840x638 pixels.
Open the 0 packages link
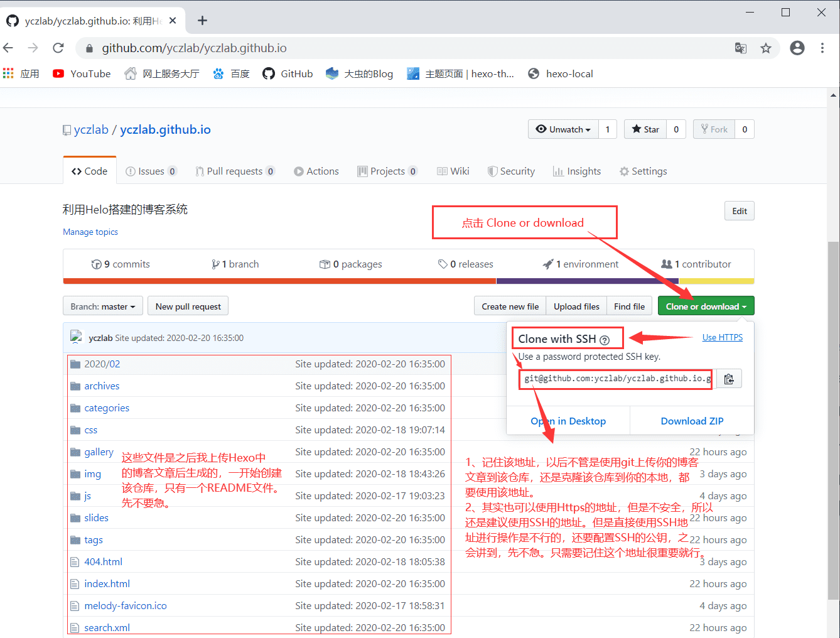[351, 264]
